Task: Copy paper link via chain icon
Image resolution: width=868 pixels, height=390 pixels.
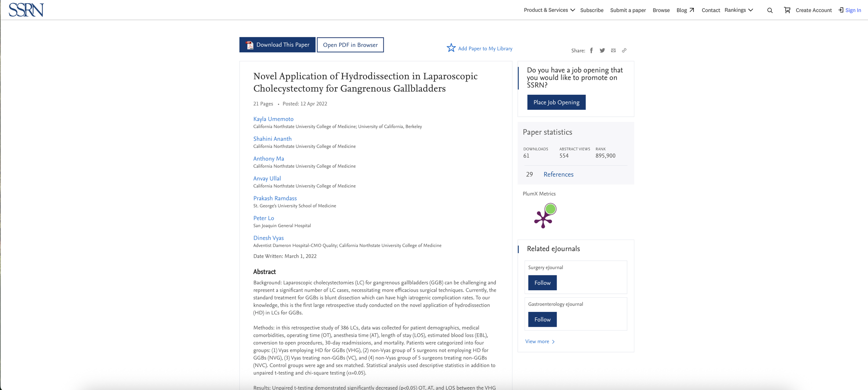Action: click(x=624, y=51)
